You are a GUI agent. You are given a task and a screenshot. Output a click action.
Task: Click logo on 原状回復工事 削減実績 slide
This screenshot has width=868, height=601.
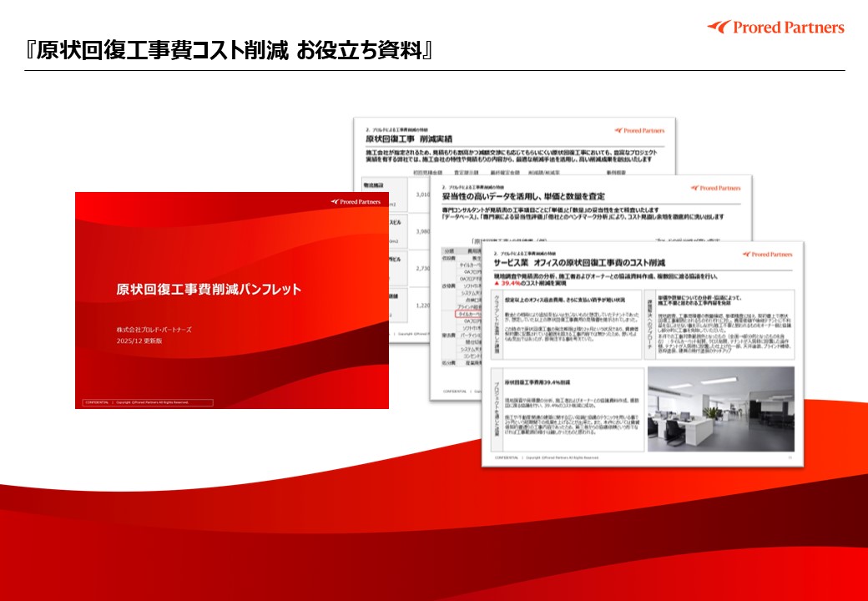point(640,130)
